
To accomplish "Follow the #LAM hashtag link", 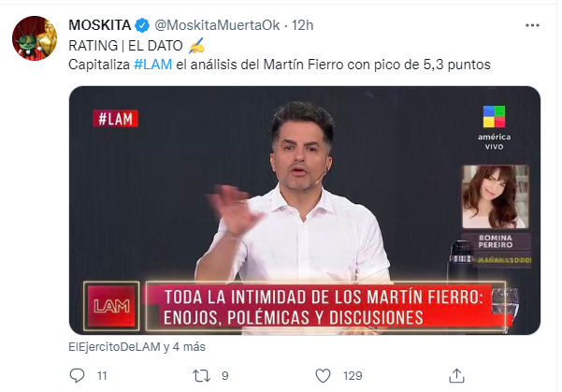I will click(152, 65).
